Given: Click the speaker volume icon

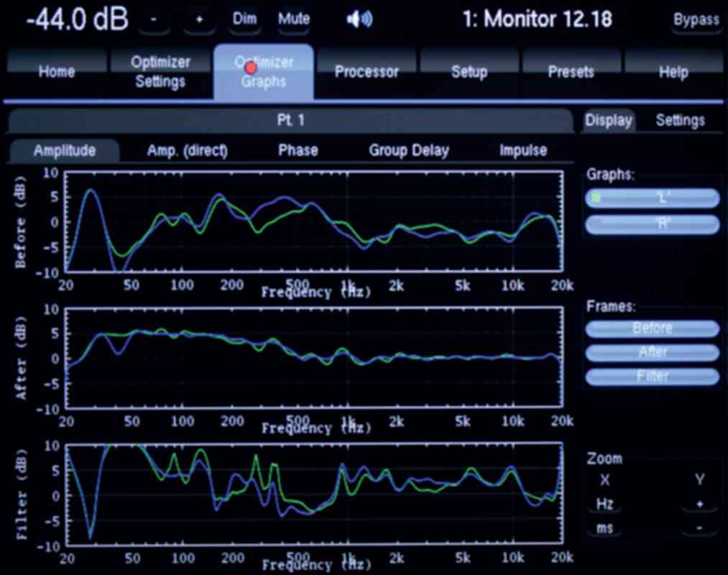Looking at the screenshot, I should (x=359, y=20).
